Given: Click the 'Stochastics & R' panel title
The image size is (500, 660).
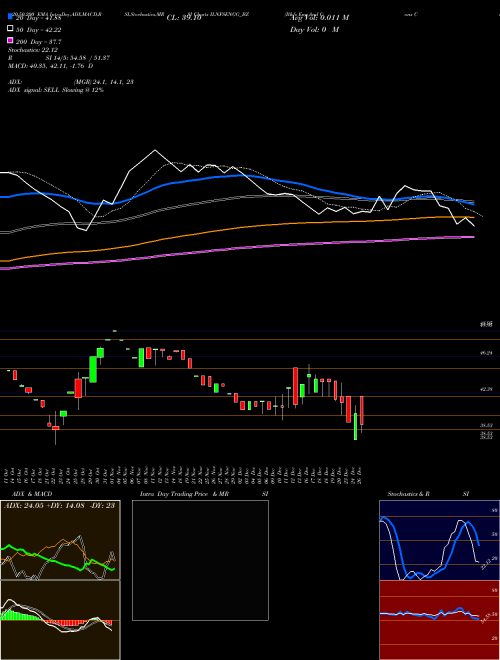Looking at the screenshot, I should (408, 494).
